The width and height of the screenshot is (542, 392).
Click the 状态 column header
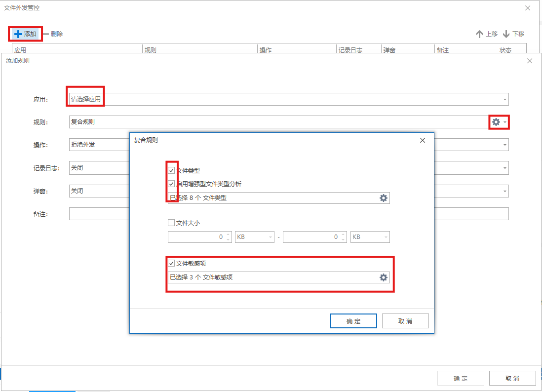pos(505,50)
